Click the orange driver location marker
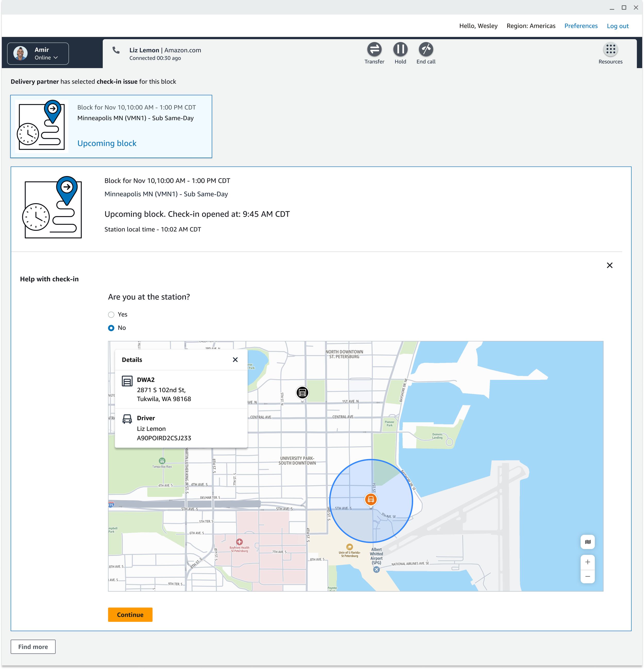The height and width of the screenshot is (669, 644). (371, 499)
